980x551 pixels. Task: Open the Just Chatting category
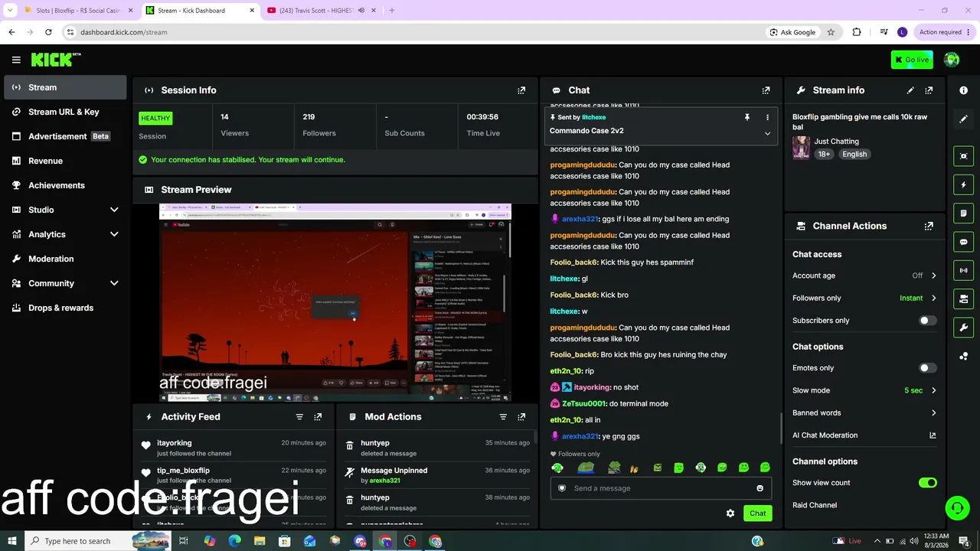click(836, 142)
